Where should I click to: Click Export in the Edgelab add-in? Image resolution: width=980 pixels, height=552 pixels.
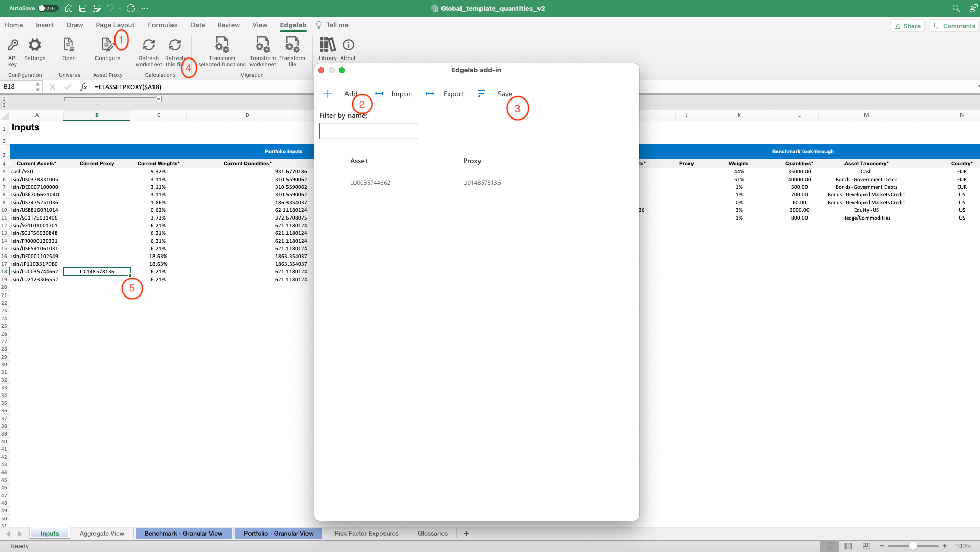click(x=445, y=94)
